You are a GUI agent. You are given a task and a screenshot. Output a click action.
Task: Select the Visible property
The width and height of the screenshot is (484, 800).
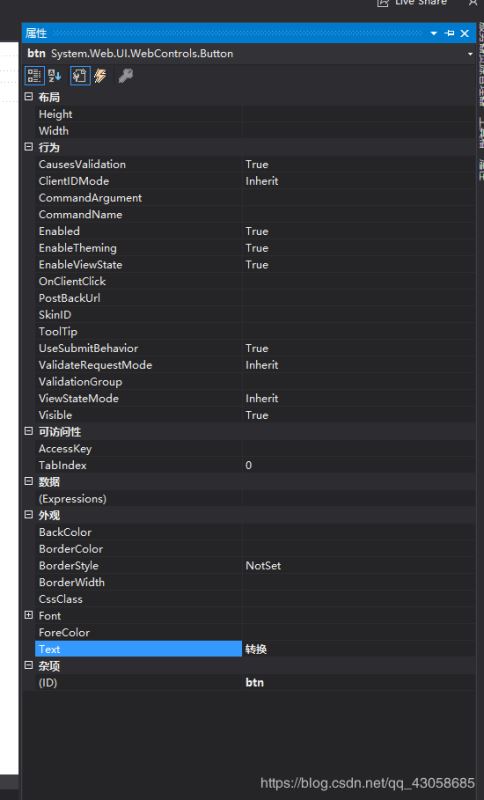coord(56,415)
